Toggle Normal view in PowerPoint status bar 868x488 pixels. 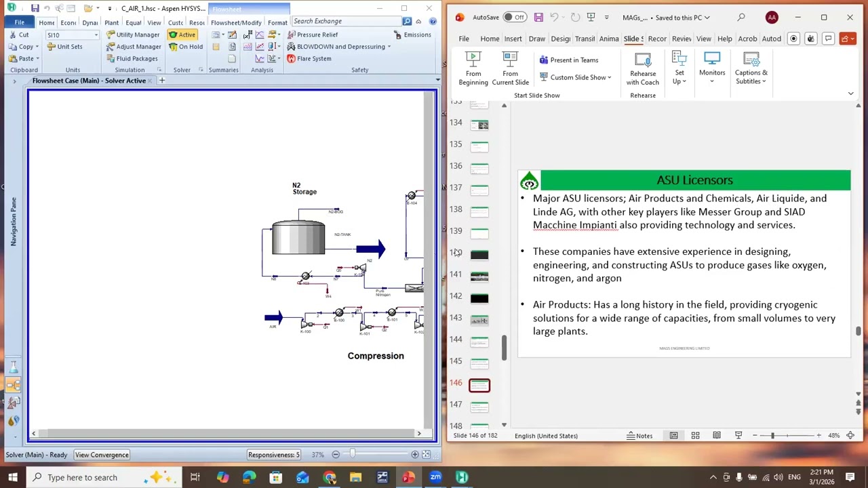click(673, 436)
